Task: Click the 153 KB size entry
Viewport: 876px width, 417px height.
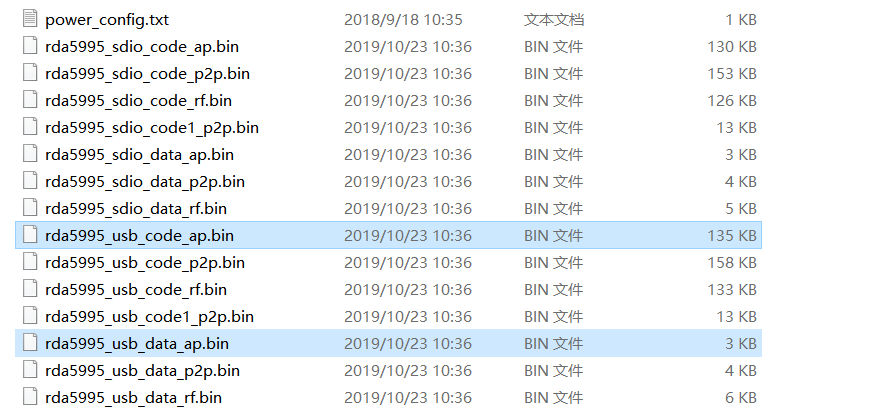Action: 732,74
